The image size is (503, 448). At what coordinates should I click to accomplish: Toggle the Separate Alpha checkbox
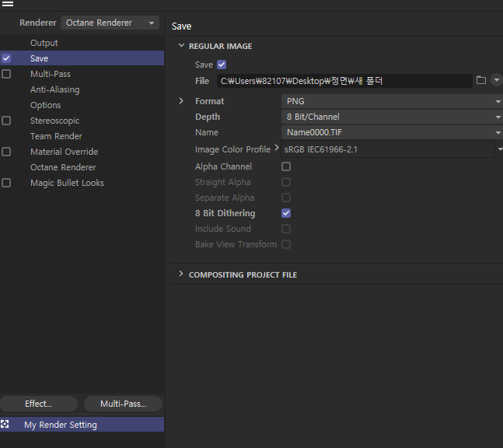[x=286, y=198]
